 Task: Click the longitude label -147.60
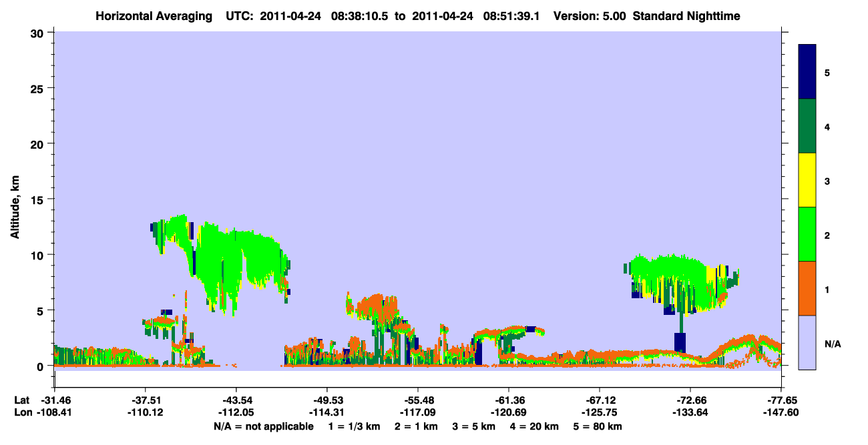[x=781, y=412]
